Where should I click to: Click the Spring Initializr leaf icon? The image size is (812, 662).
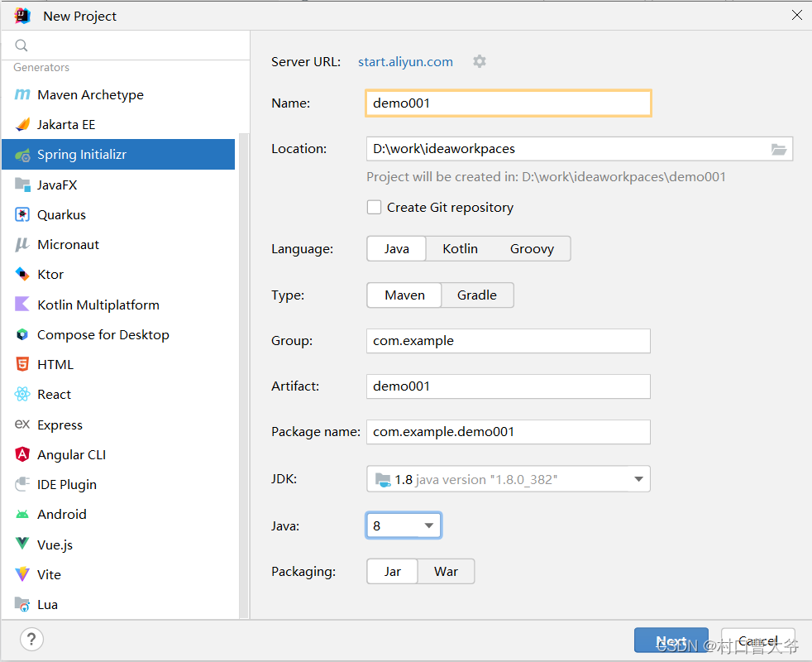[x=22, y=155]
